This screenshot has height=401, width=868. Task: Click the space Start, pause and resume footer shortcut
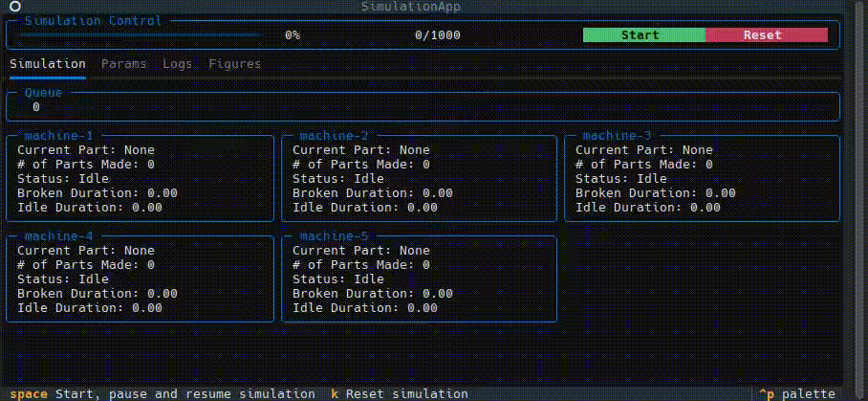pyautogui.click(x=163, y=394)
